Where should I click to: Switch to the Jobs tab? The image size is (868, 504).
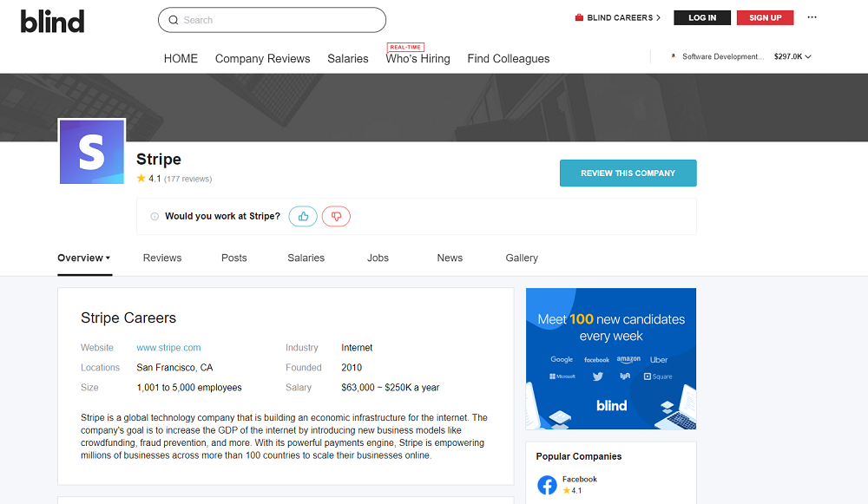click(x=378, y=258)
